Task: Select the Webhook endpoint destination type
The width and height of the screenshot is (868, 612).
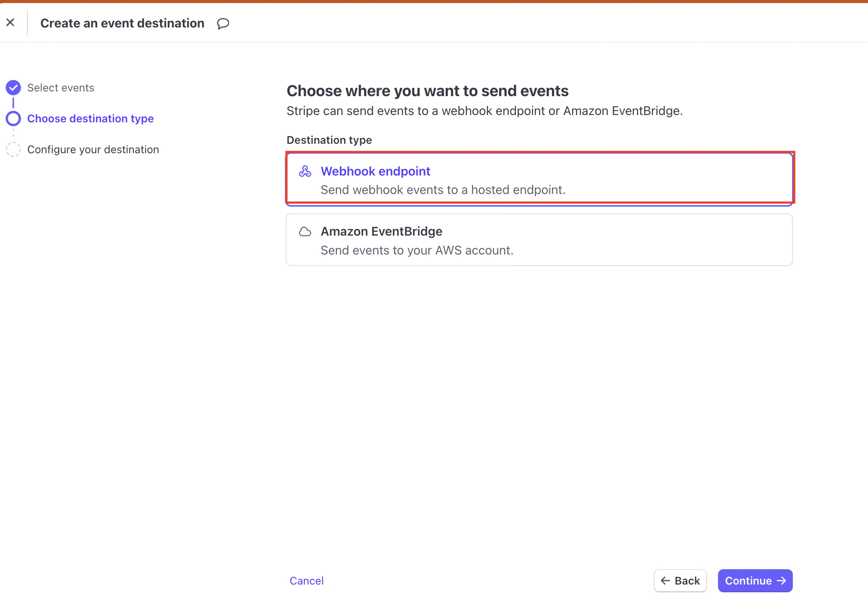Action: click(x=539, y=179)
